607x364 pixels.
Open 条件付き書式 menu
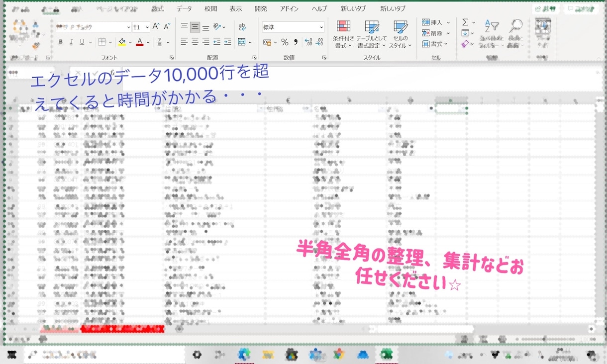343,34
